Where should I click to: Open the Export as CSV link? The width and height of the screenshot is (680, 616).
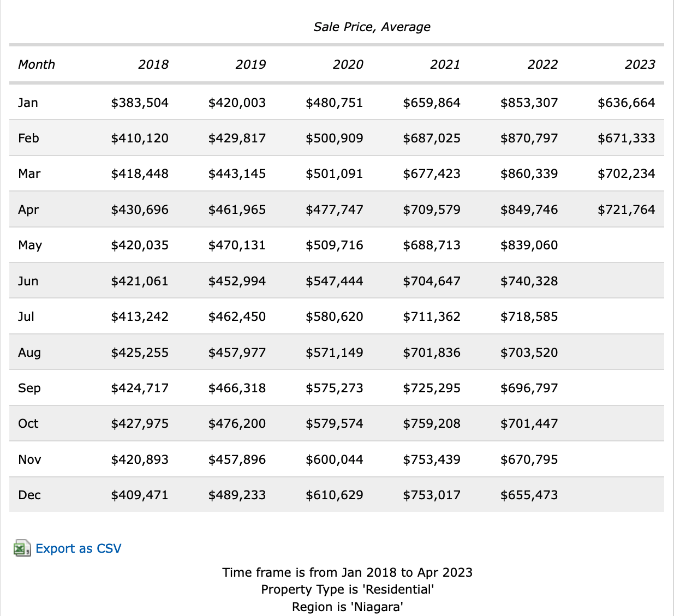[x=78, y=548]
